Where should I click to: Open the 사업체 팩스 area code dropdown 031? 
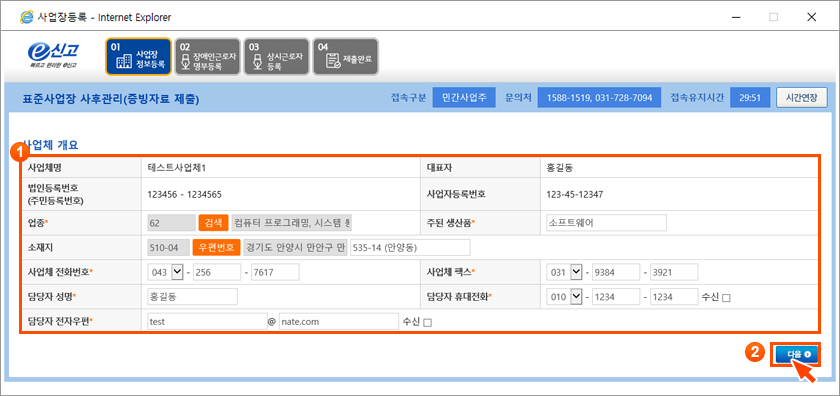point(565,272)
